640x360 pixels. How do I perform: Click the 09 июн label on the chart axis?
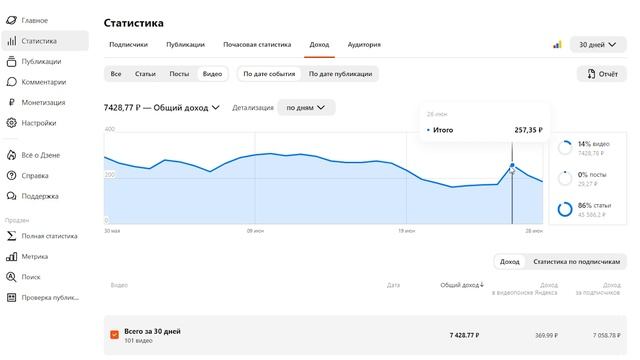pos(256,231)
